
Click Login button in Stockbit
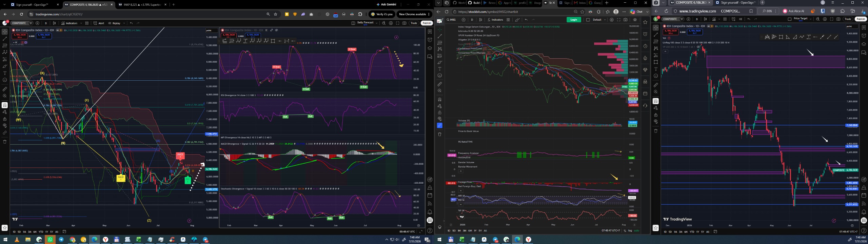[574, 20]
